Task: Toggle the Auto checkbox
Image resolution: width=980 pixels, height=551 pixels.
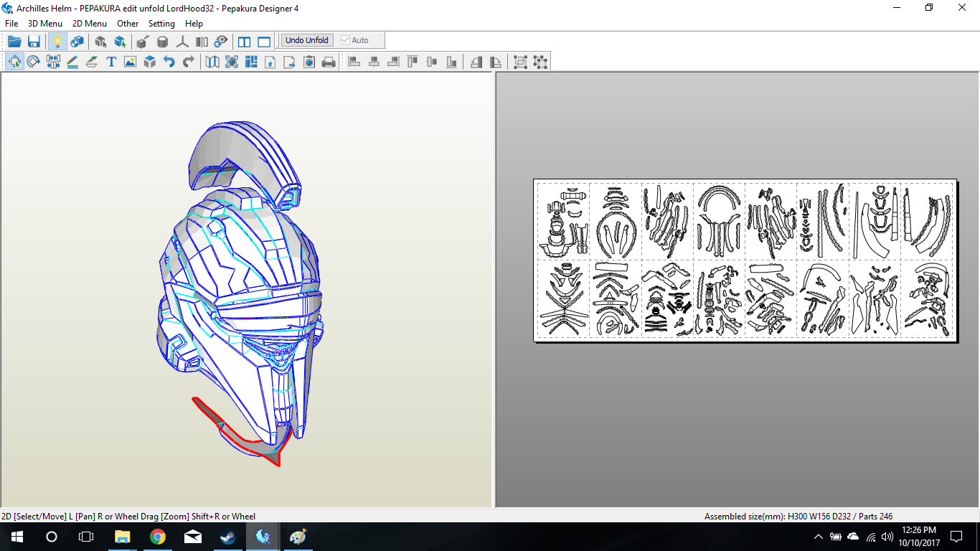Action: click(x=354, y=40)
